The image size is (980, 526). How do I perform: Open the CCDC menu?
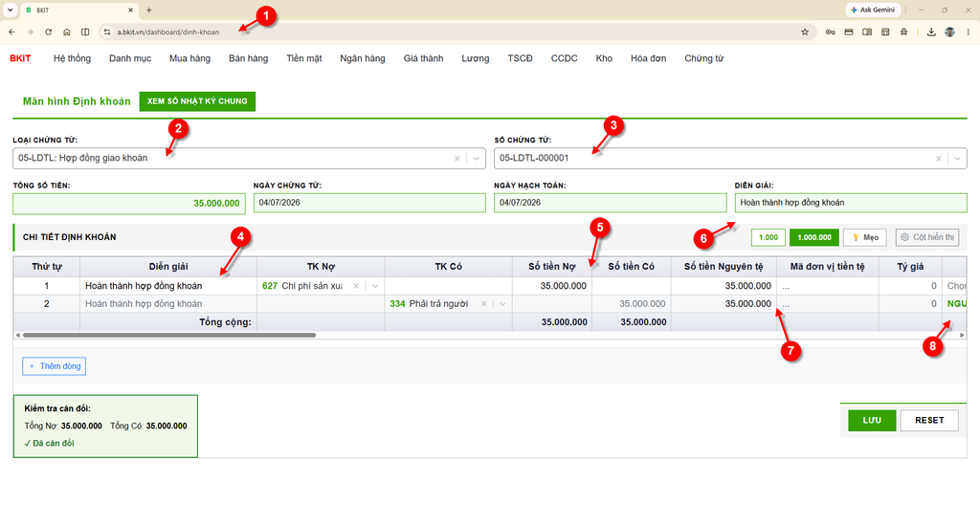(x=565, y=58)
